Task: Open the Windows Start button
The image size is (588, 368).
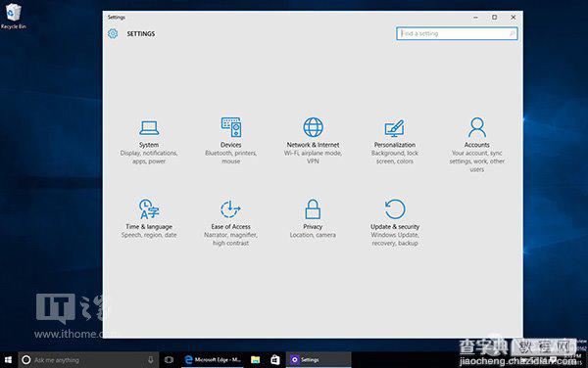Action: [x=8, y=360]
